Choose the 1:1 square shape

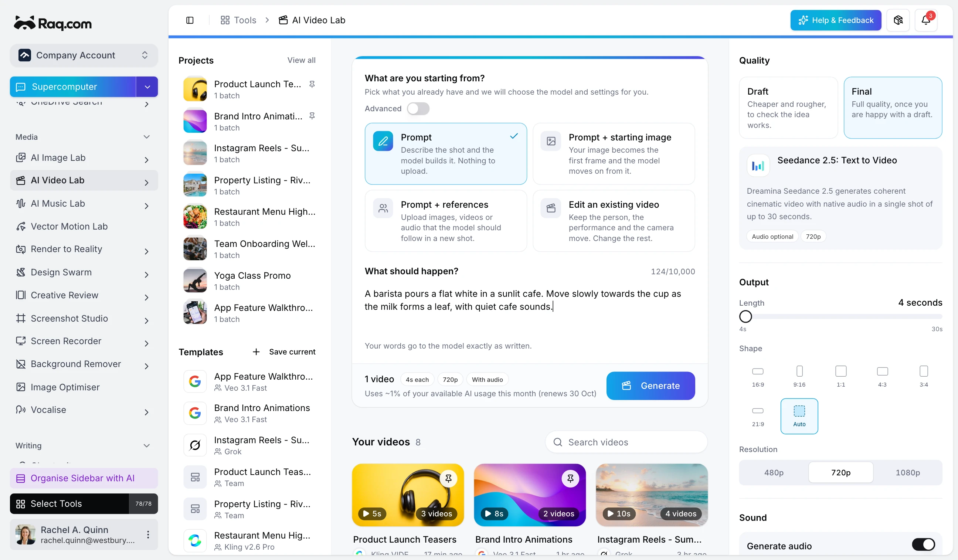(x=840, y=376)
